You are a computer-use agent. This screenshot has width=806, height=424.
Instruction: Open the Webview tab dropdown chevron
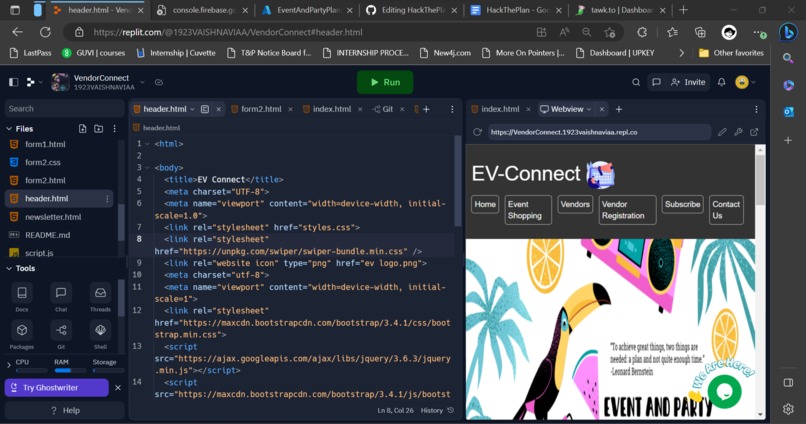[x=589, y=109]
